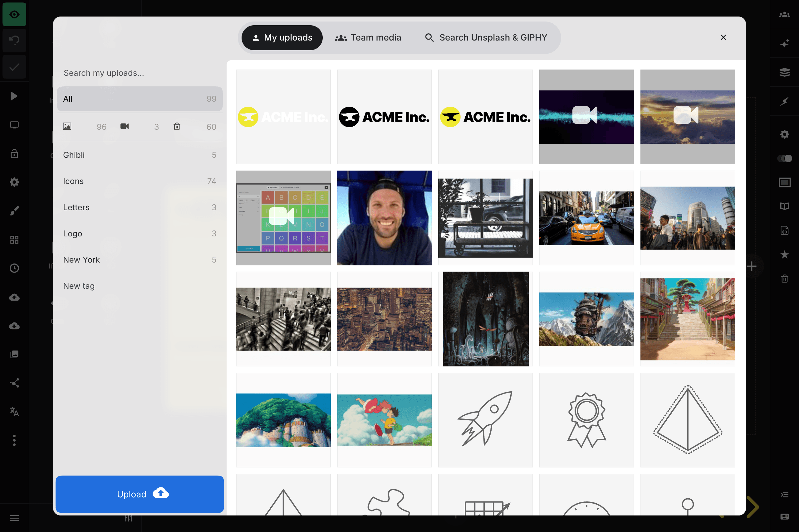The image size is (799, 532).
Task: Switch to Team media tab
Action: point(368,37)
